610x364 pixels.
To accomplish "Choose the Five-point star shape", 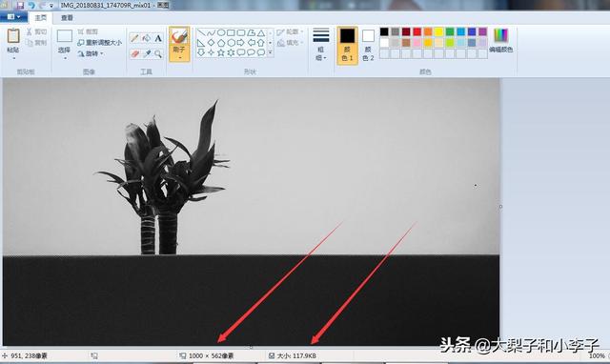I will pos(221,52).
